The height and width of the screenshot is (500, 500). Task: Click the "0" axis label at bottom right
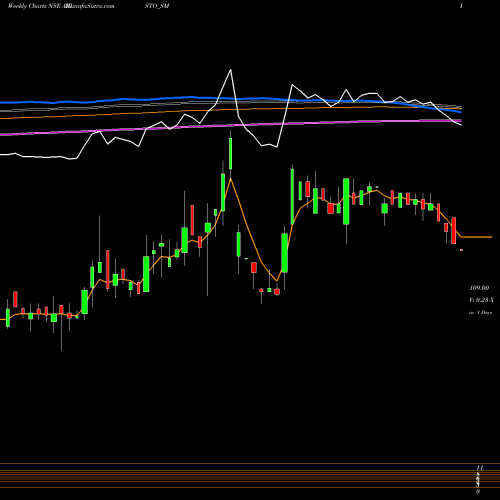(478, 492)
